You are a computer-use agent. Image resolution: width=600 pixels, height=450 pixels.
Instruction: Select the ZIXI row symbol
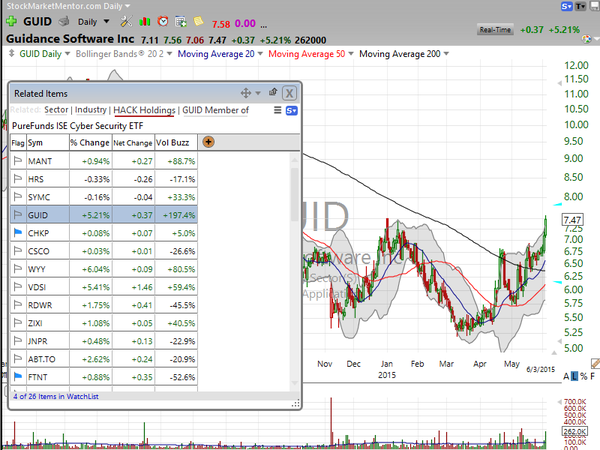pos(35,323)
